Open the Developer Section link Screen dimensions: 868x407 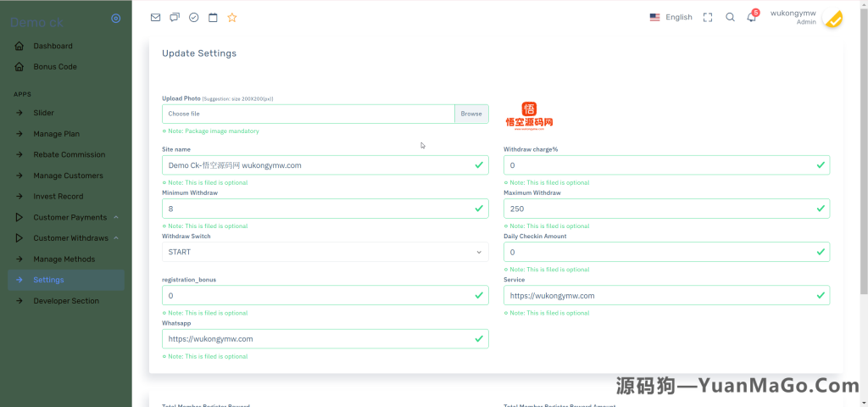click(x=66, y=301)
